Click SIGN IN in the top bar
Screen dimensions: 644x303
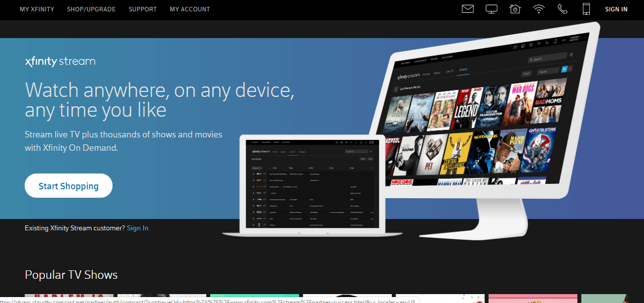point(616,9)
